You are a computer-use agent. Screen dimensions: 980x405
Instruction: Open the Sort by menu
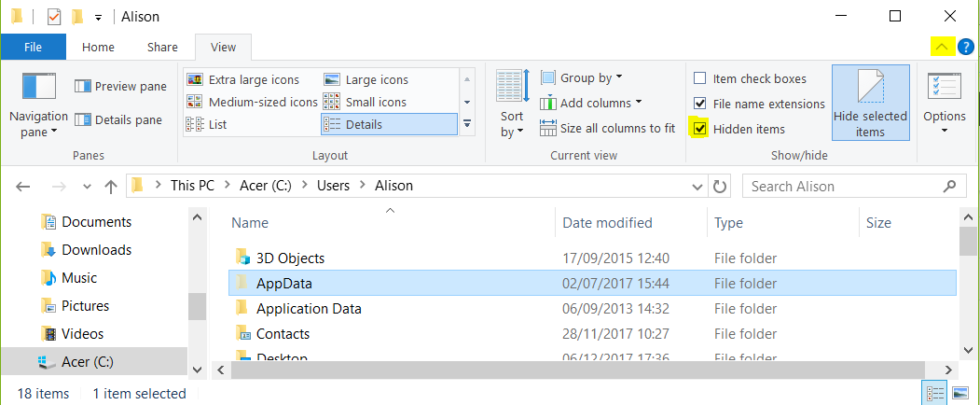click(512, 105)
